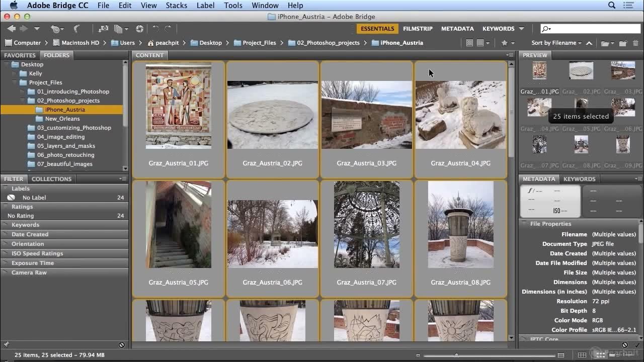The width and height of the screenshot is (644, 362).
Task: Rotate 90 degrees counterclockwise
Action: pyautogui.click(x=155, y=29)
